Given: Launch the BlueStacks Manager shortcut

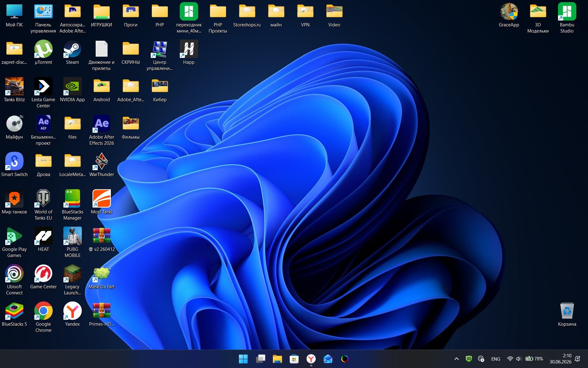Looking at the screenshot, I should tap(72, 205).
